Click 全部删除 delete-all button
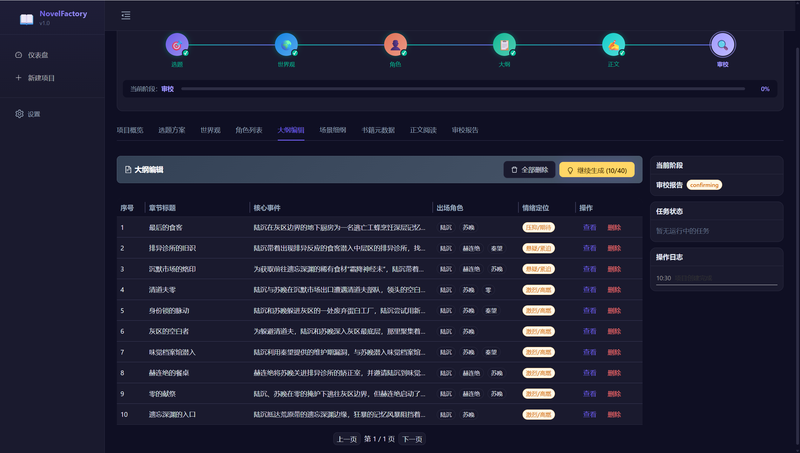Screen dimensions: 800x453 point(529,170)
